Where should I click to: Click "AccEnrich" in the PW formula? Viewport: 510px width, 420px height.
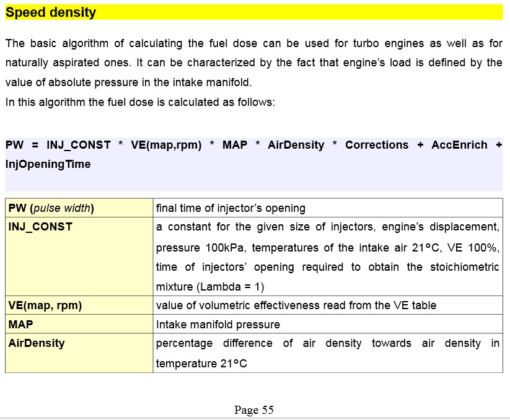pyautogui.click(x=459, y=145)
